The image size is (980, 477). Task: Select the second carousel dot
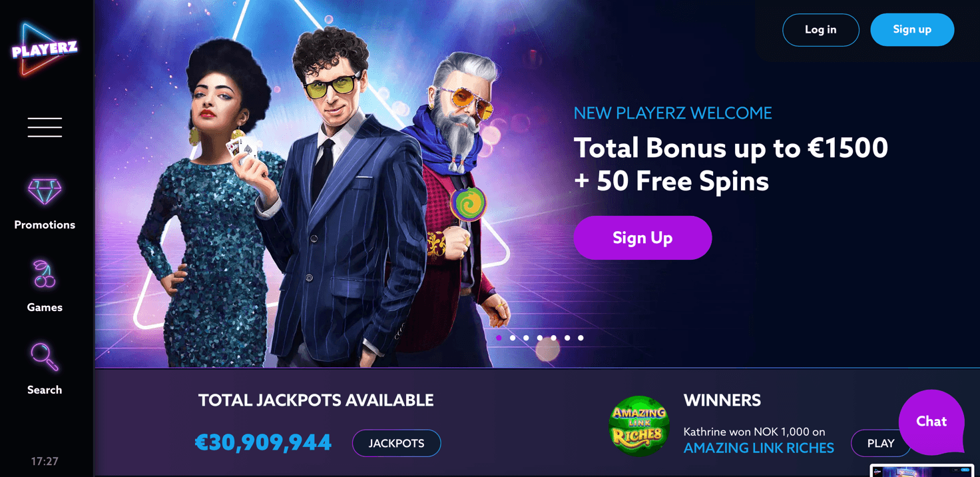(513, 338)
